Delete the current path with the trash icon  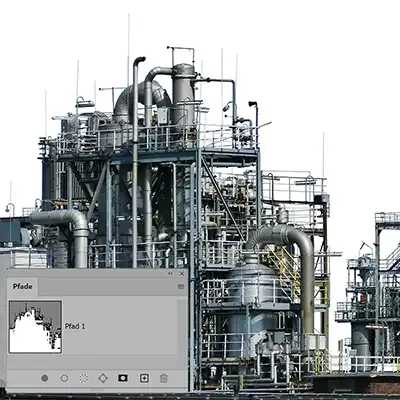tap(163, 378)
